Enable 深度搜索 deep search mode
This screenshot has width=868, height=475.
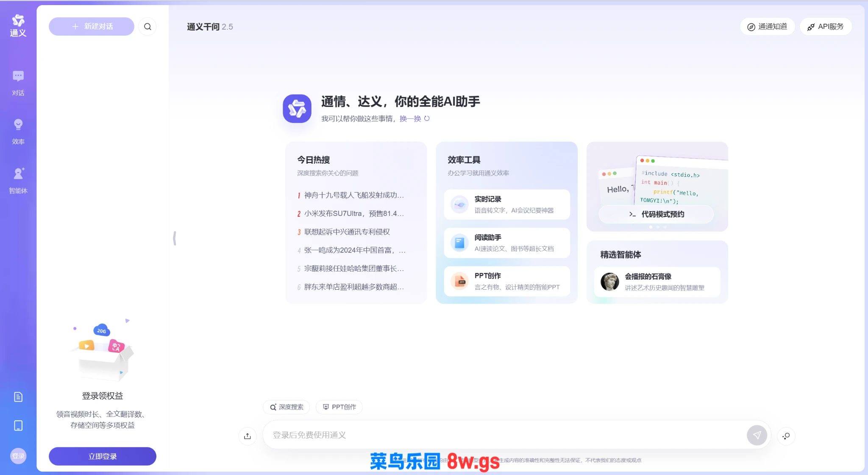pyautogui.click(x=287, y=407)
